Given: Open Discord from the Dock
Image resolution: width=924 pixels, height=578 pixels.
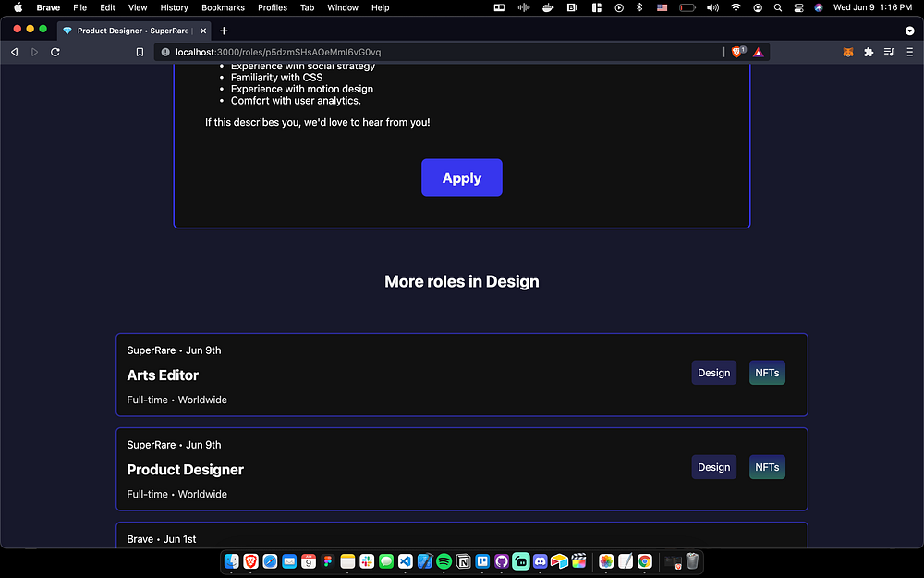Looking at the screenshot, I should click(x=540, y=561).
